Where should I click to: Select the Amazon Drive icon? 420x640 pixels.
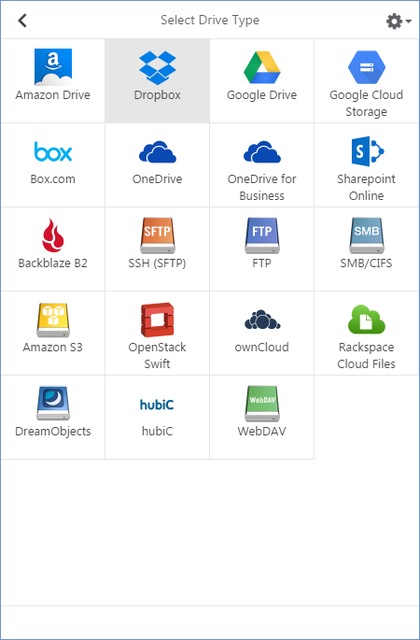click(x=53, y=67)
